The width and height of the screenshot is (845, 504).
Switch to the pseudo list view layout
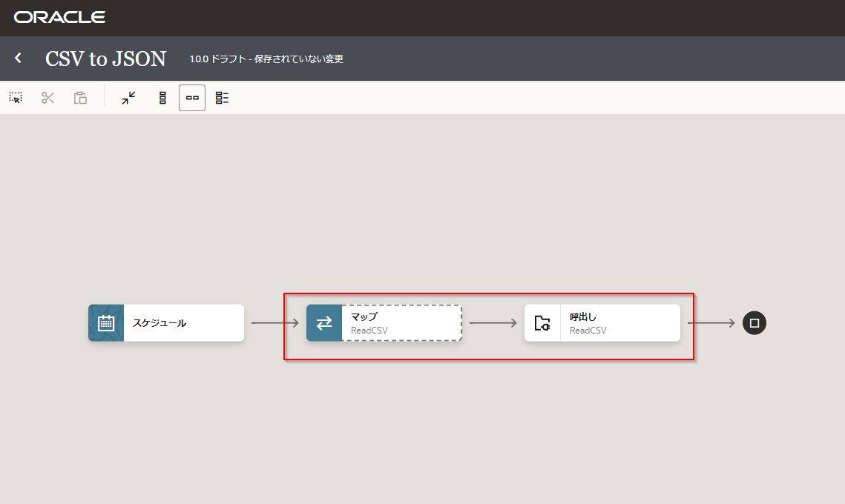(x=222, y=98)
